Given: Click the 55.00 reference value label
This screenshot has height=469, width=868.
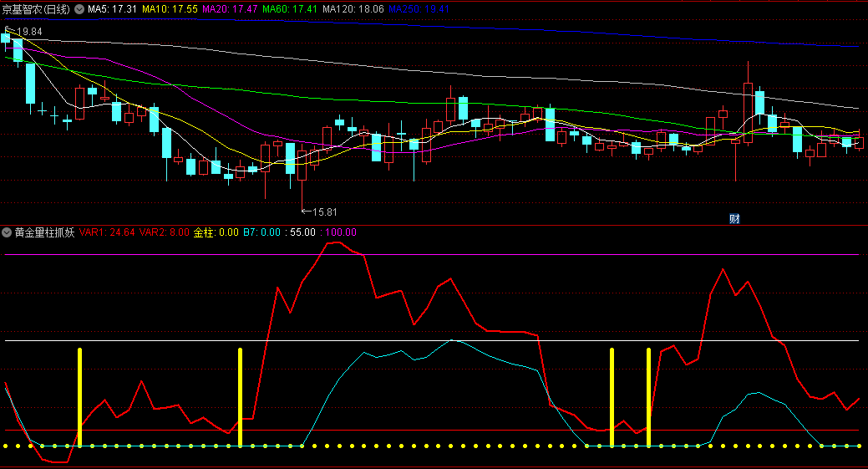Looking at the screenshot, I should tap(302, 232).
